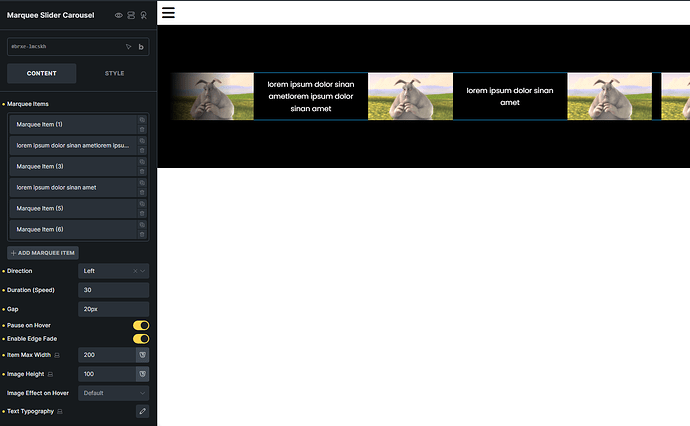Open the Image Effect on Hover dropdown
The height and width of the screenshot is (426, 690).
pyautogui.click(x=113, y=393)
